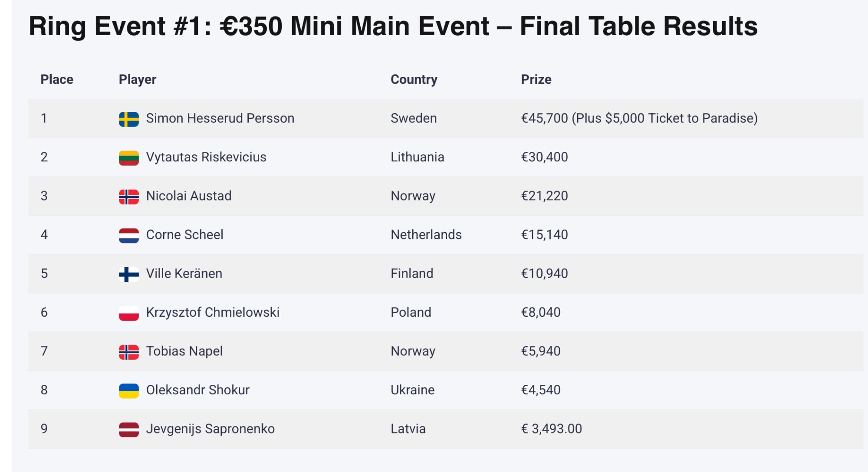Click player name Krzysztof Chmielowski
This screenshot has height=472, width=868.
point(213,312)
